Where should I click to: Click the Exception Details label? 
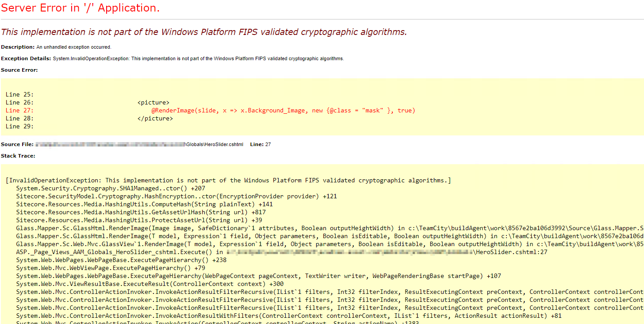(x=26, y=58)
